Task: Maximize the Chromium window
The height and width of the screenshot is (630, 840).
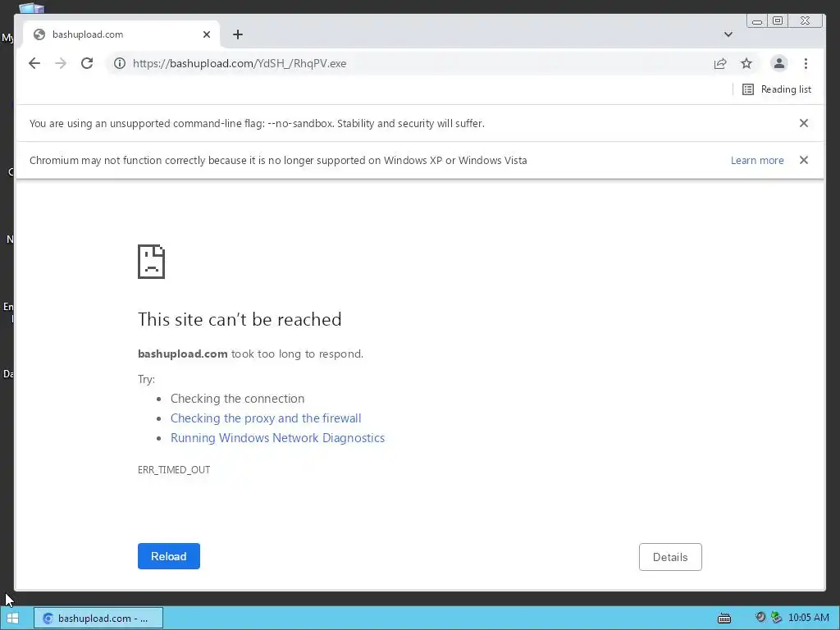Action: pyautogui.click(x=778, y=21)
